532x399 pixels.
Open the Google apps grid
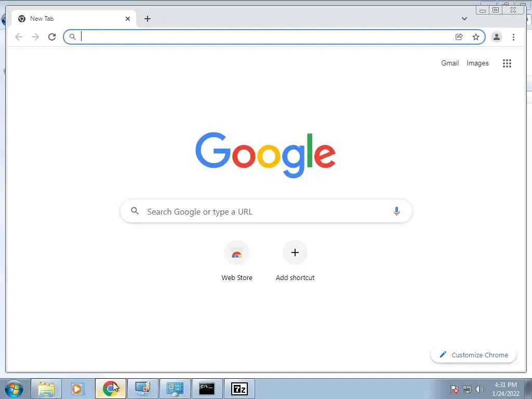coord(507,63)
